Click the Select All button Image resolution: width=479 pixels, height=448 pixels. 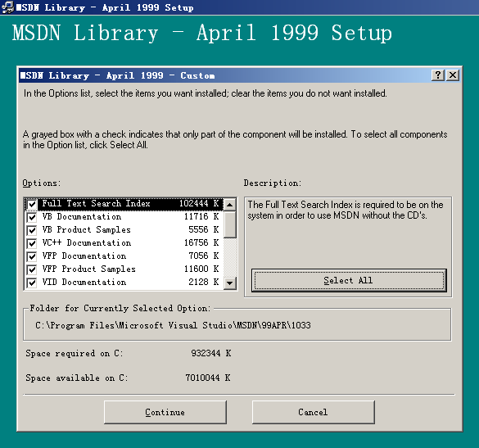pyautogui.click(x=349, y=280)
